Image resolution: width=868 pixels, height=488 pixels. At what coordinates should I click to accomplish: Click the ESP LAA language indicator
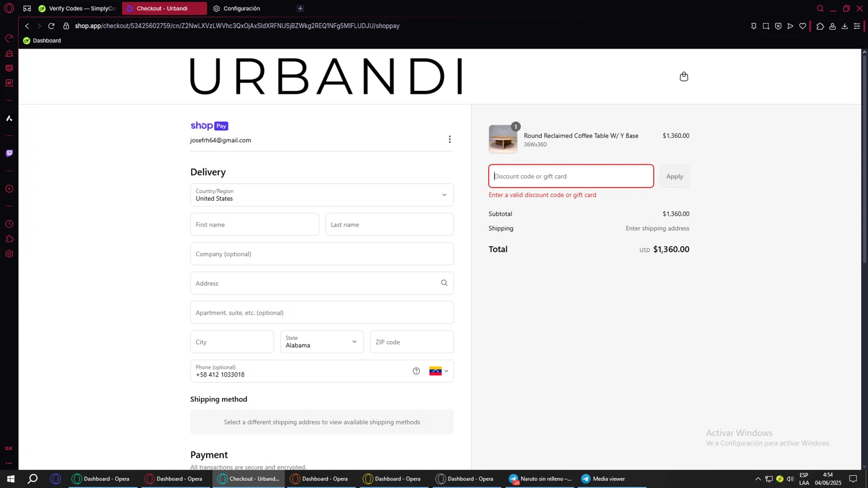[804, 479]
